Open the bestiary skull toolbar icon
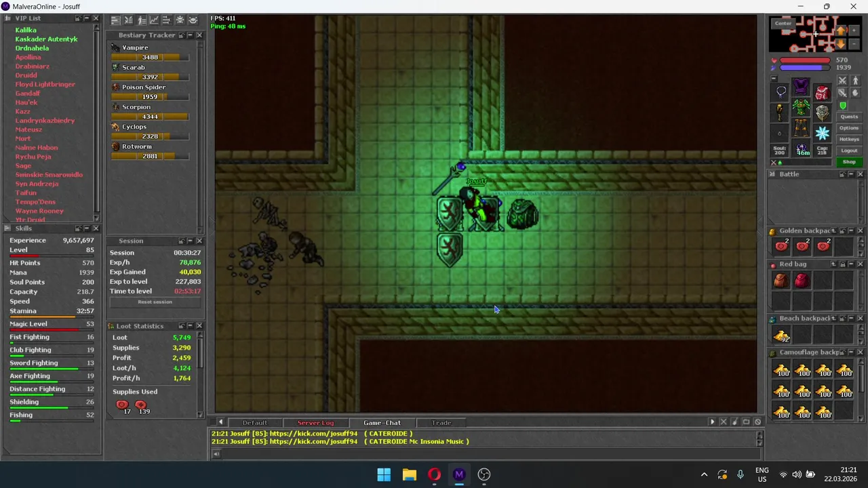Screen dimensions: 868x488 (180, 20)
